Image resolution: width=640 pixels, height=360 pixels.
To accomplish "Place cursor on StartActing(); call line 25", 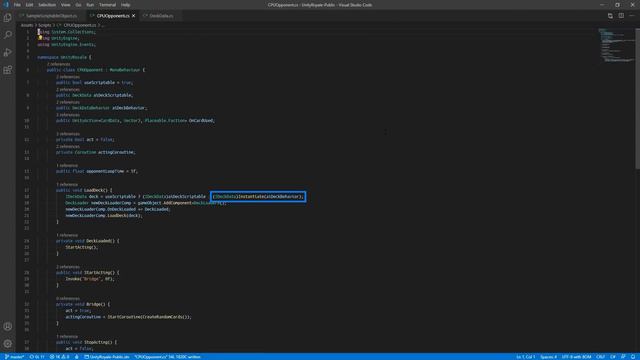I will [x=82, y=247].
